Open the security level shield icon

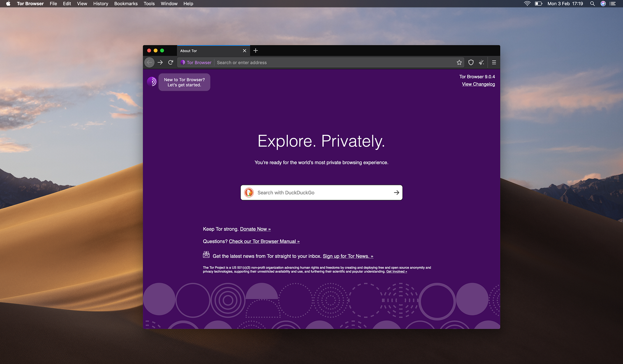tap(471, 63)
